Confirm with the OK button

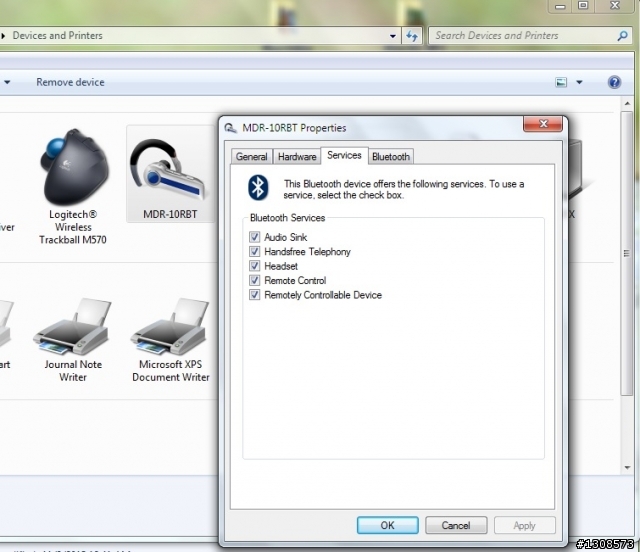(x=387, y=525)
